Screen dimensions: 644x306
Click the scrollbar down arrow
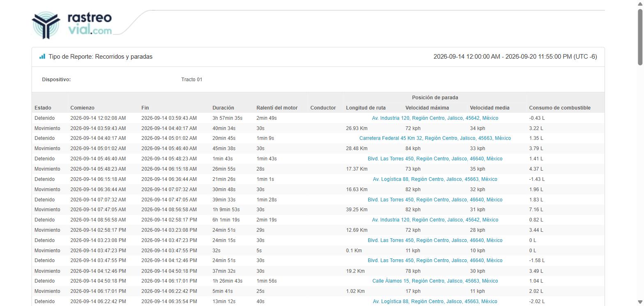(x=640, y=303)
